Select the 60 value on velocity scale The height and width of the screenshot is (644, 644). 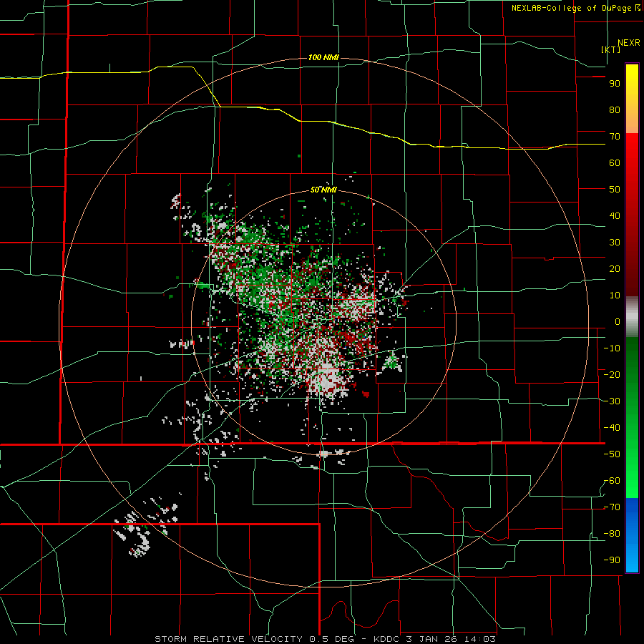pos(615,163)
